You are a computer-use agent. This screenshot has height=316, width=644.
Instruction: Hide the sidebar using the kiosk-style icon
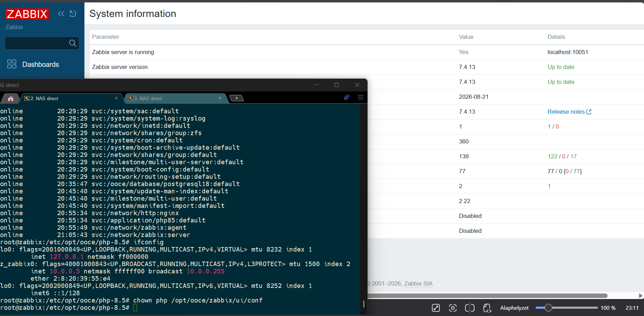tap(73, 14)
